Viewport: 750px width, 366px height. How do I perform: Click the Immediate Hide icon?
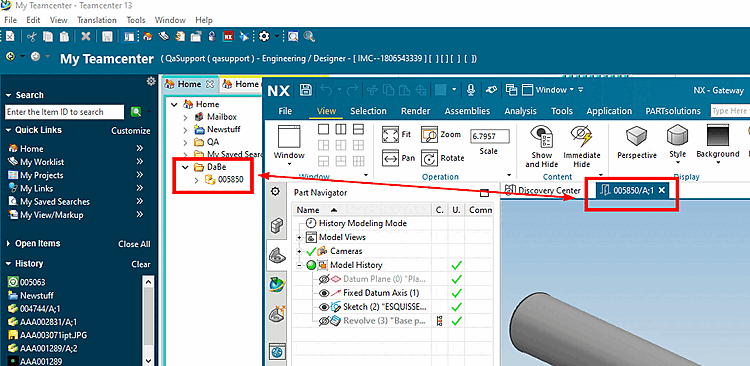pyautogui.click(x=582, y=136)
